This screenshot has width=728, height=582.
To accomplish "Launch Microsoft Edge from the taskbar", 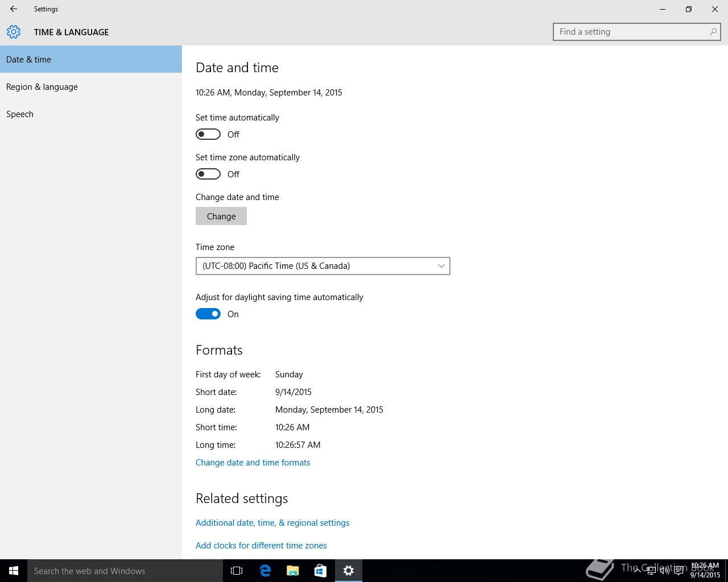I will (265, 571).
